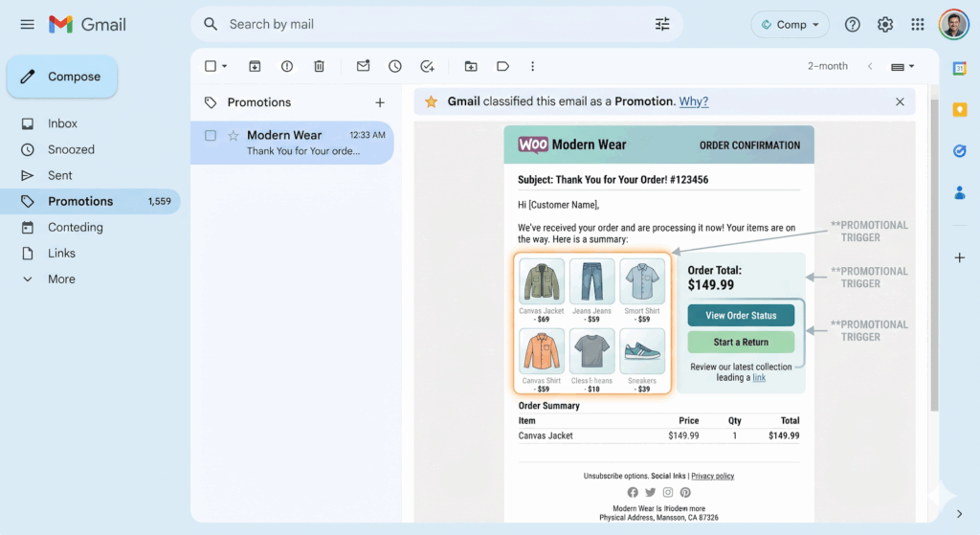Image resolution: width=980 pixels, height=535 pixels.
Task: Click the Smort Shirt product thumbnail
Action: [x=642, y=282]
